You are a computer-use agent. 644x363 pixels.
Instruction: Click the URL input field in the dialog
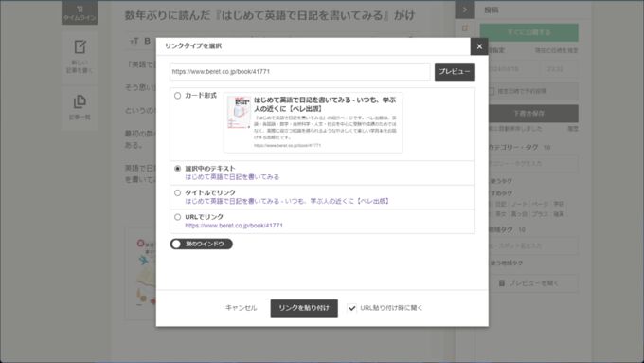(x=300, y=71)
